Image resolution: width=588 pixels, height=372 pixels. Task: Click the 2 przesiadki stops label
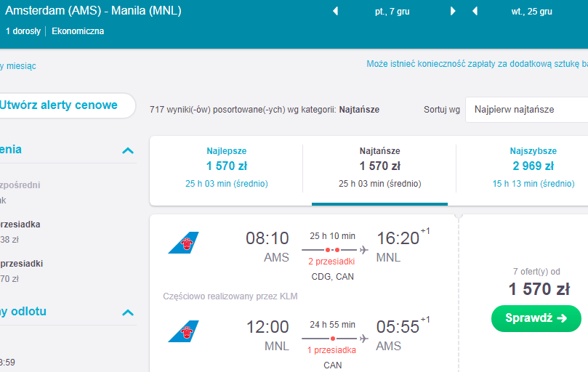click(331, 262)
